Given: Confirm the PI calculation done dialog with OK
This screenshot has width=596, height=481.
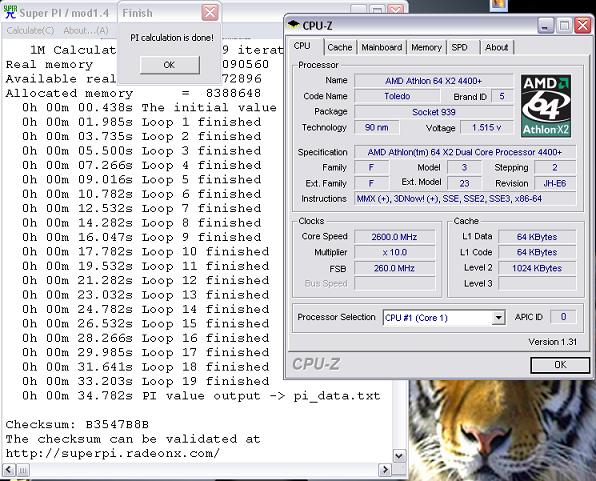Looking at the screenshot, I should pos(170,65).
